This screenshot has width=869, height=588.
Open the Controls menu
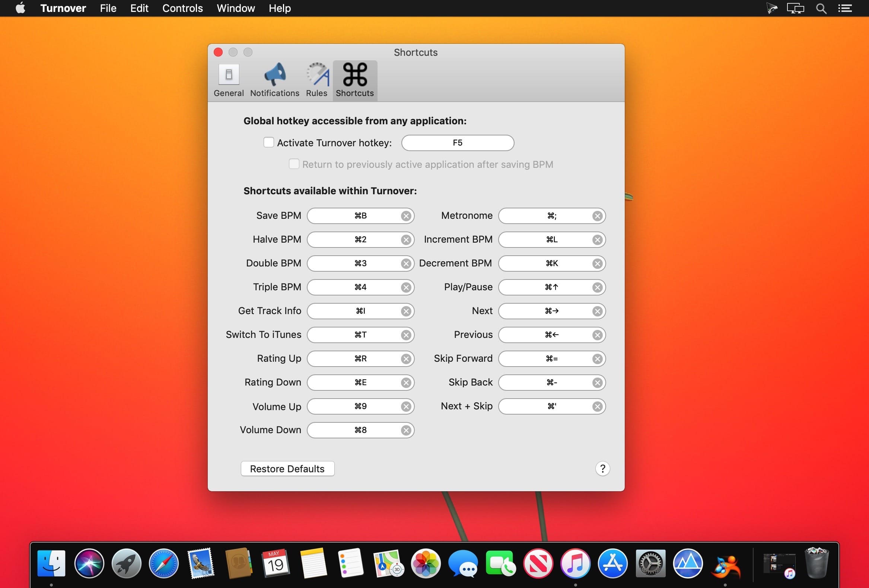[x=182, y=8]
